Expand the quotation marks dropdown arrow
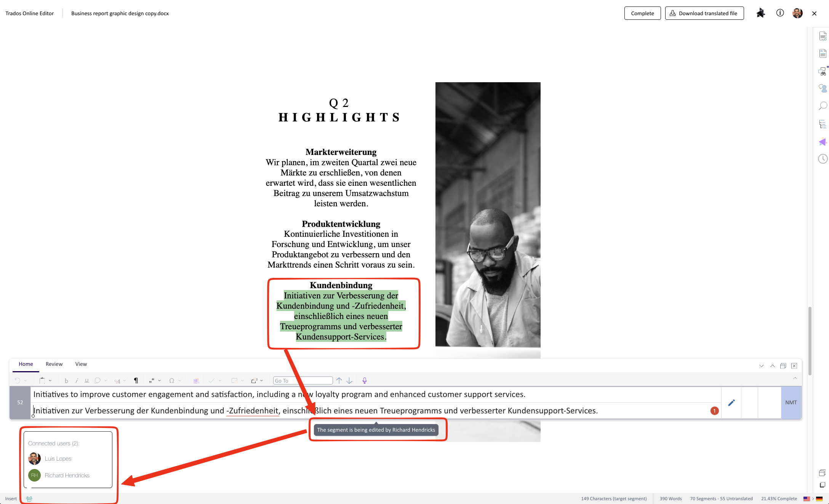Image resolution: width=829 pixels, height=504 pixels. click(160, 381)
